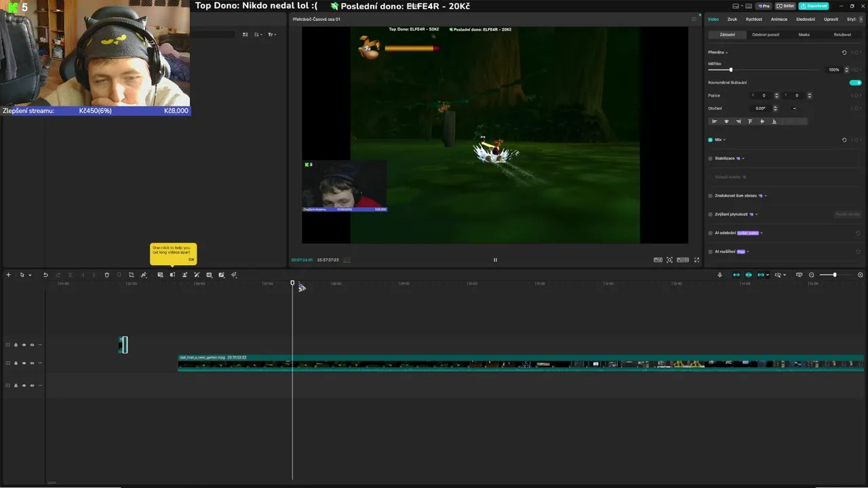
Task: Click the undo arrow in timeline toolbar
Action: point(45,275)
